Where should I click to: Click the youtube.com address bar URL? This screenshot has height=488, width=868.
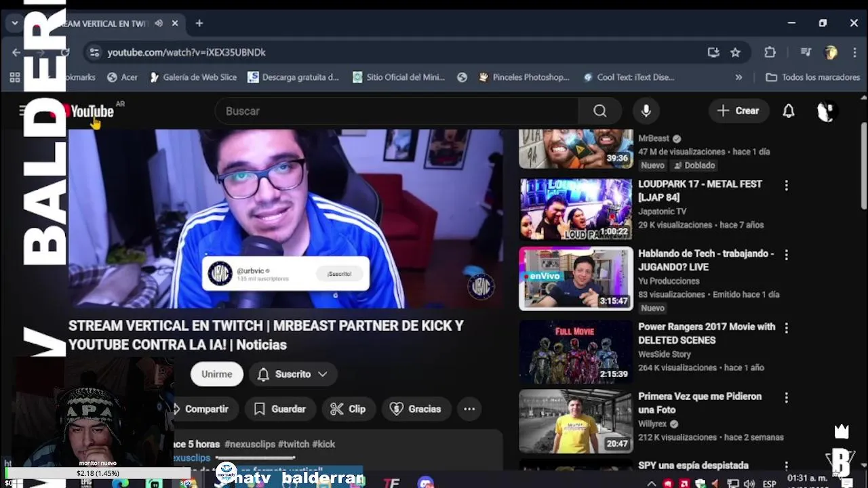point(186,52)
